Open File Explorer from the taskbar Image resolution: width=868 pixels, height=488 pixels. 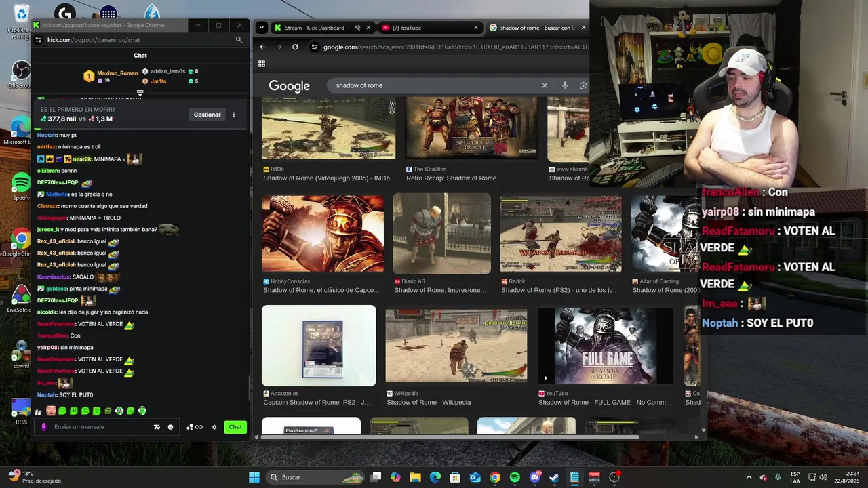[415, 477]
